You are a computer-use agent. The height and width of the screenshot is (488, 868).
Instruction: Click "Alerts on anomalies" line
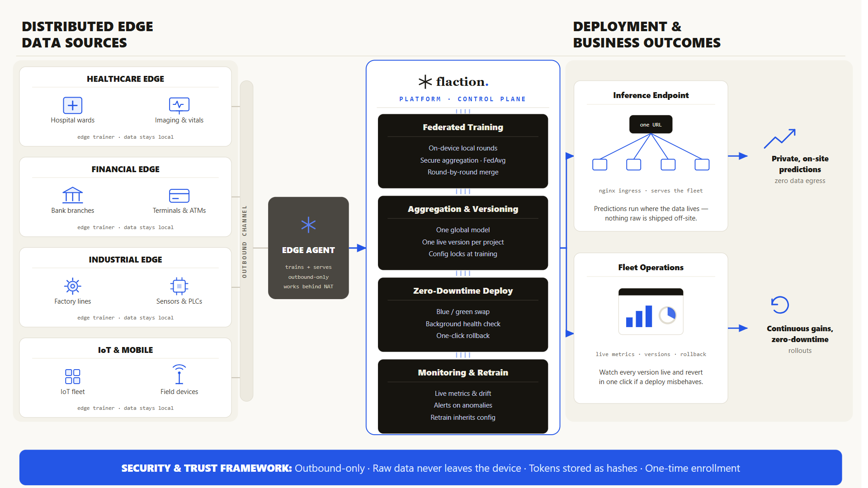point(463,405)
